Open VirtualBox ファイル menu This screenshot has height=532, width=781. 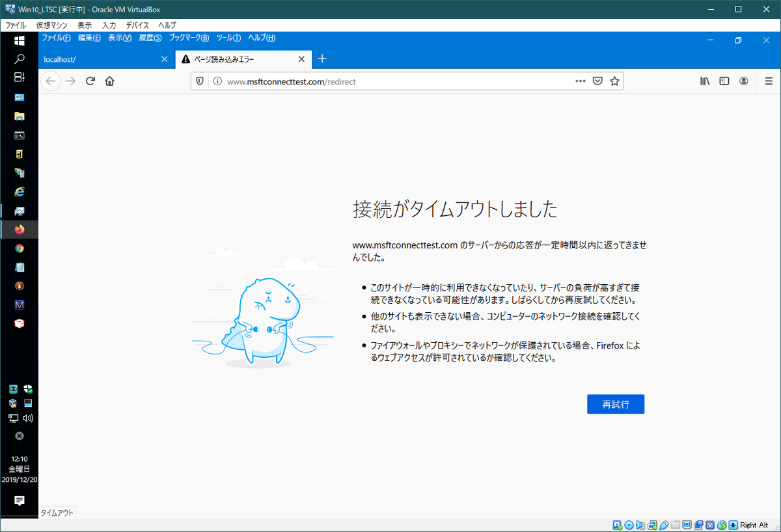(x=16, y=25)
